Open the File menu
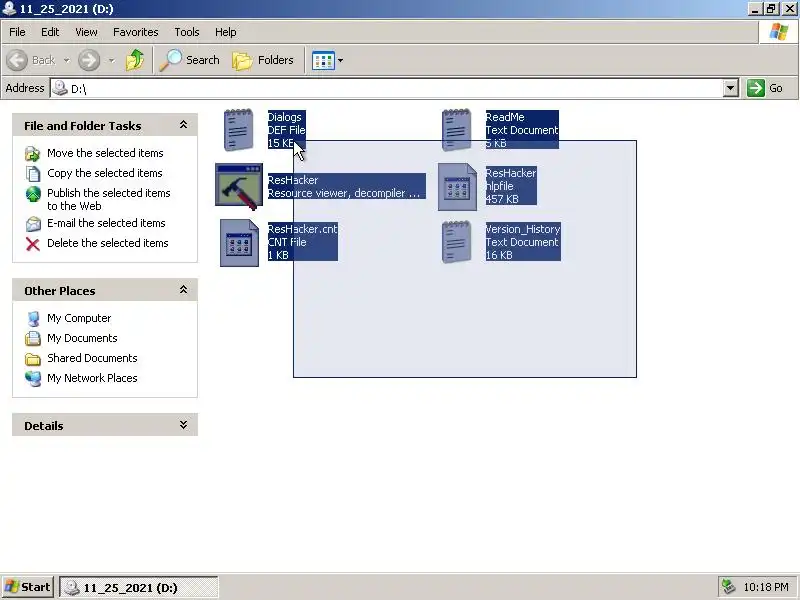 [x=17, y=32]
